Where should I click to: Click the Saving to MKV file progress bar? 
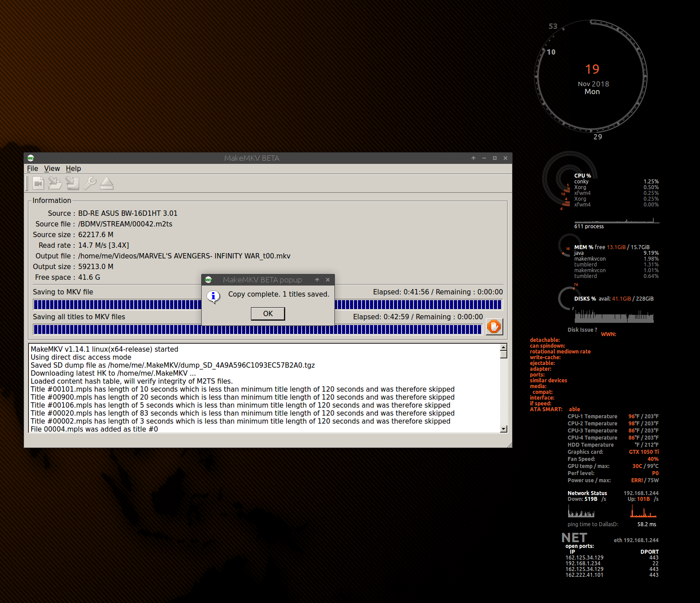click(268, 304)
